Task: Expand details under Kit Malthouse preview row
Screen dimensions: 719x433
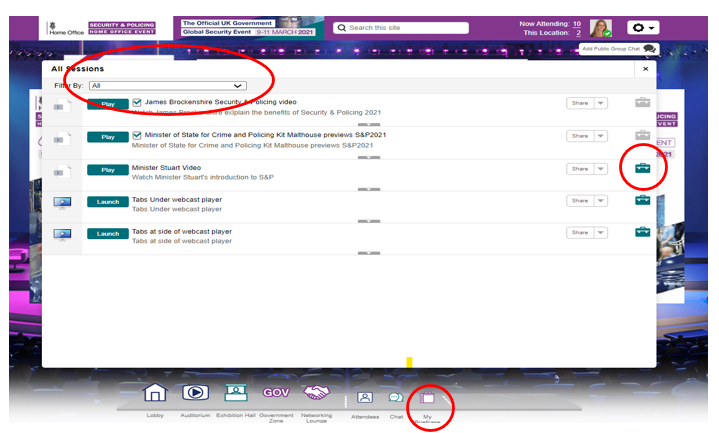Action: click(x=369, y=157)
